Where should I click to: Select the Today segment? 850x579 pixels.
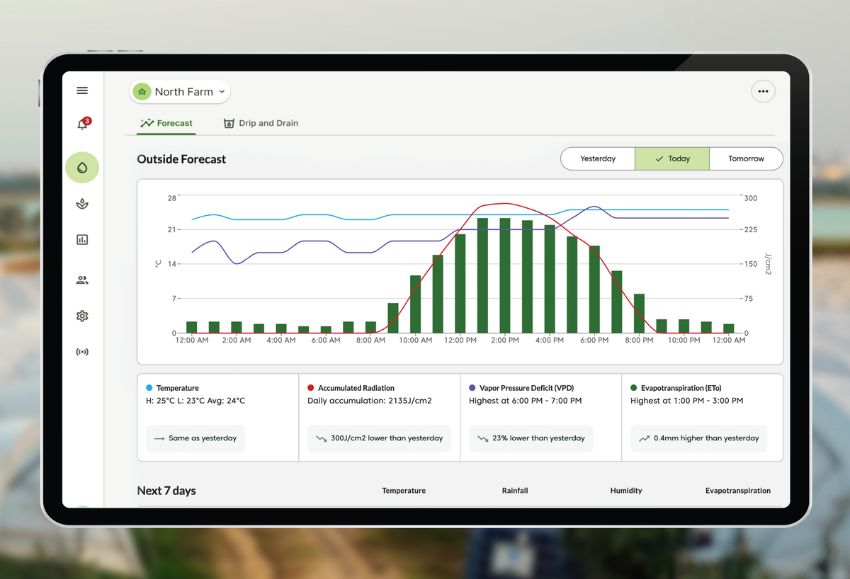[672, 159]
